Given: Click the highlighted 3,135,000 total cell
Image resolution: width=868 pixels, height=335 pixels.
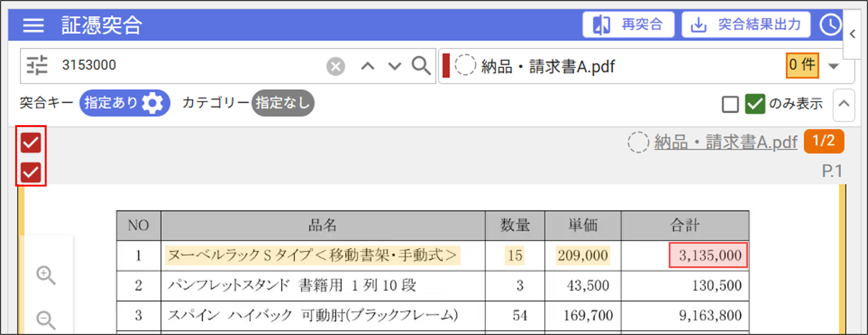Looking at the screenshot, I should [708, 256].
